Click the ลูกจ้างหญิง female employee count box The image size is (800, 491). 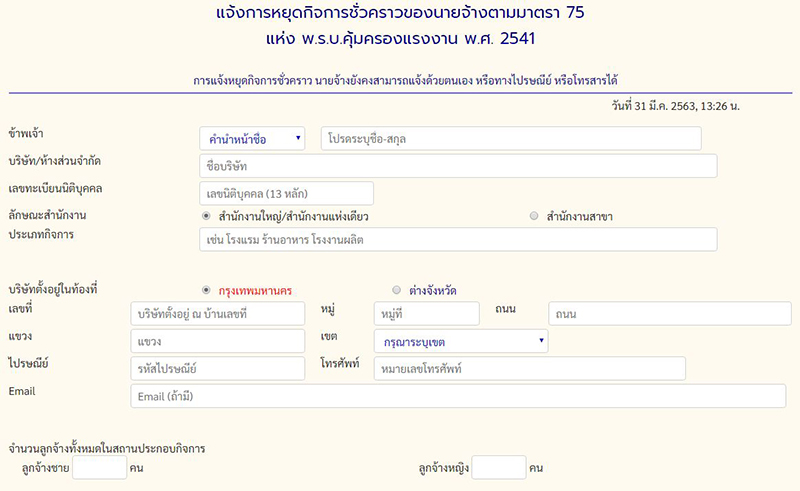[x=498, y=468]
